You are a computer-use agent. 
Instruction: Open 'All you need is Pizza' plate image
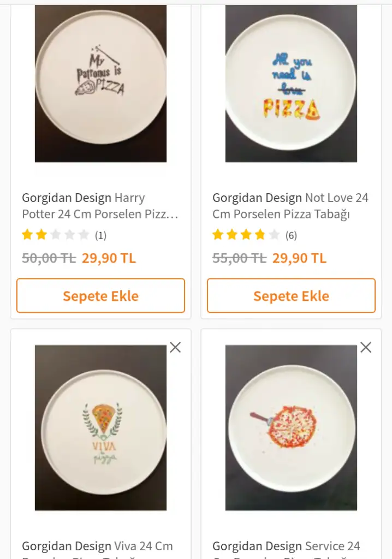291,84
